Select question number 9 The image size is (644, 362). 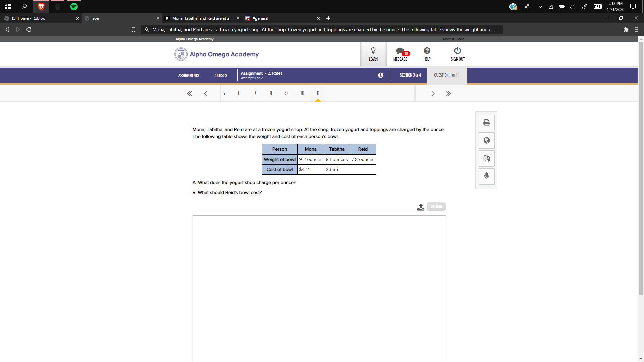click(x=286, y=93)
